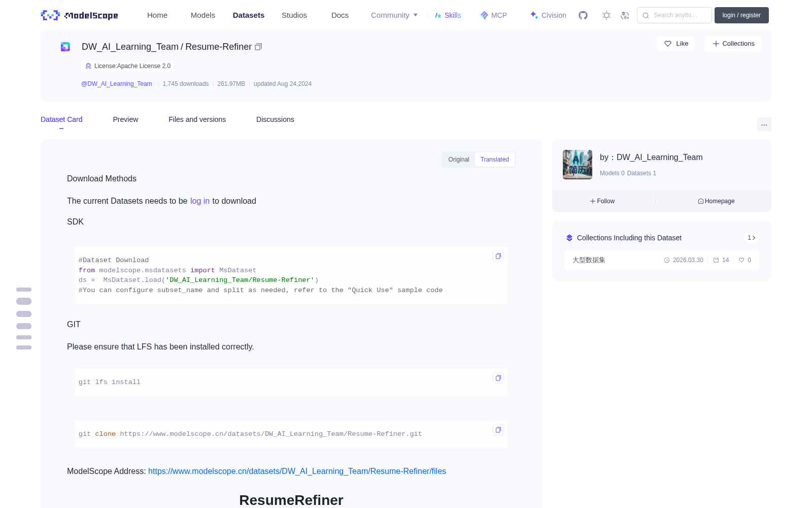Go to the Home nav item

point(157,15)
